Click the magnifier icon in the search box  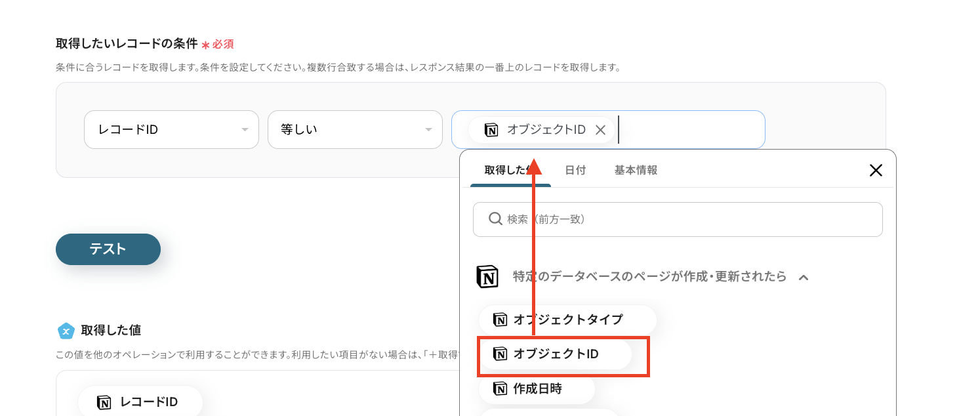point(495,219)
